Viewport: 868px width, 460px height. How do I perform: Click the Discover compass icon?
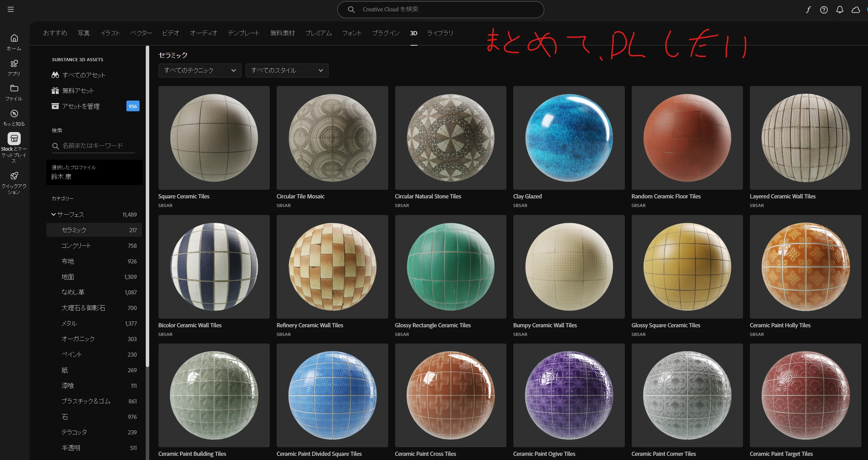tap(14, 114)
